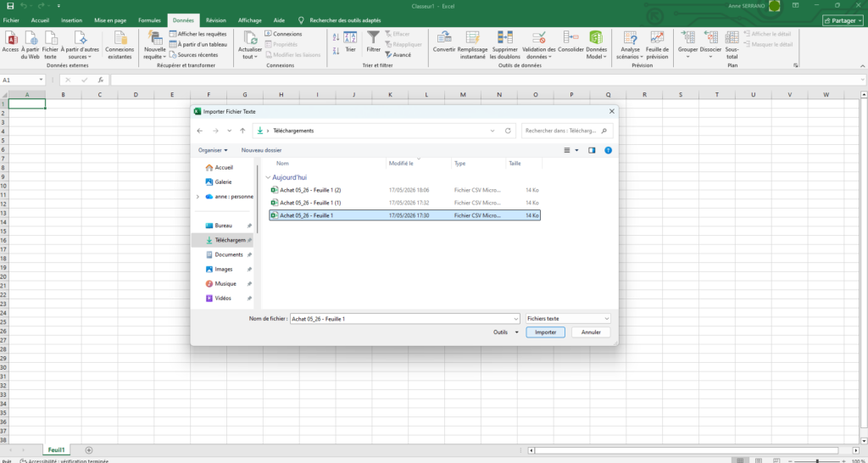The image size is (868, 463).
Task: Open the Fichiers texte file type dropdown
Action: 568,319
